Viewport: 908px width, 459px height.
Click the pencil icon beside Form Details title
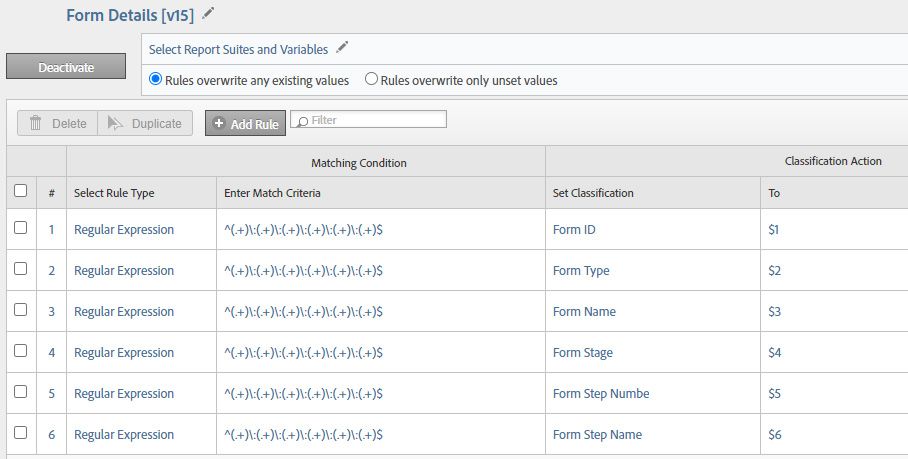point(208,14)
